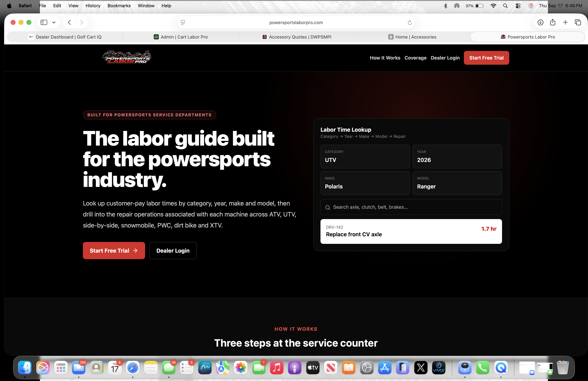Open Calendar showing 17 in Dock
Image resolution: width=588 pixels, height=381 pixels.
coord(115,368)
